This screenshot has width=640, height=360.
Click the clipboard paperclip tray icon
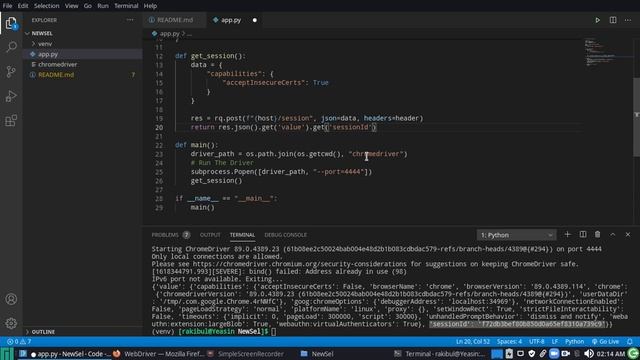542,354
